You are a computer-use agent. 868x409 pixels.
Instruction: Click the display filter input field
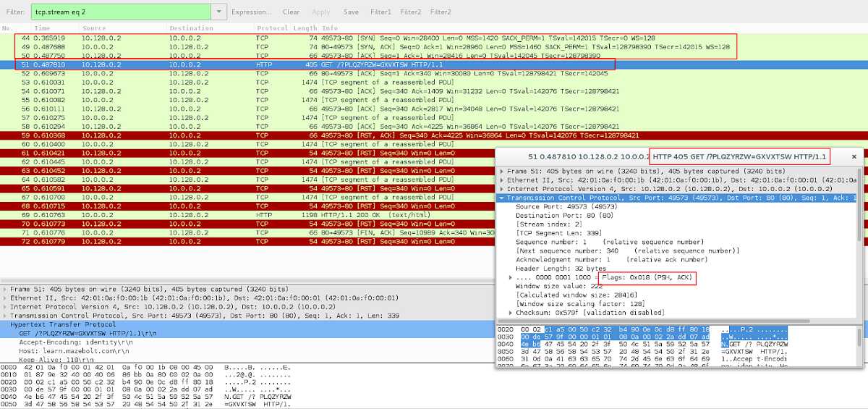click(x=122, y=12)
